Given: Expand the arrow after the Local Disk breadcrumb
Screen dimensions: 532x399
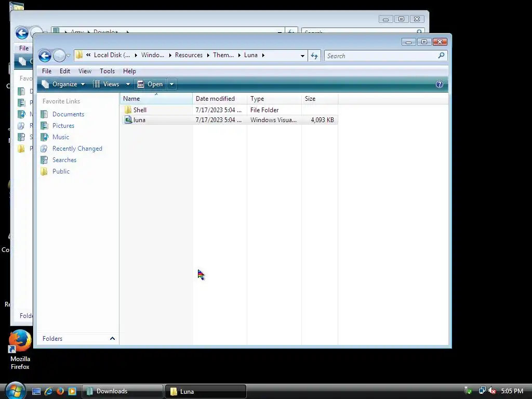Looking at the screenshot, I should (x=136, y=55).
